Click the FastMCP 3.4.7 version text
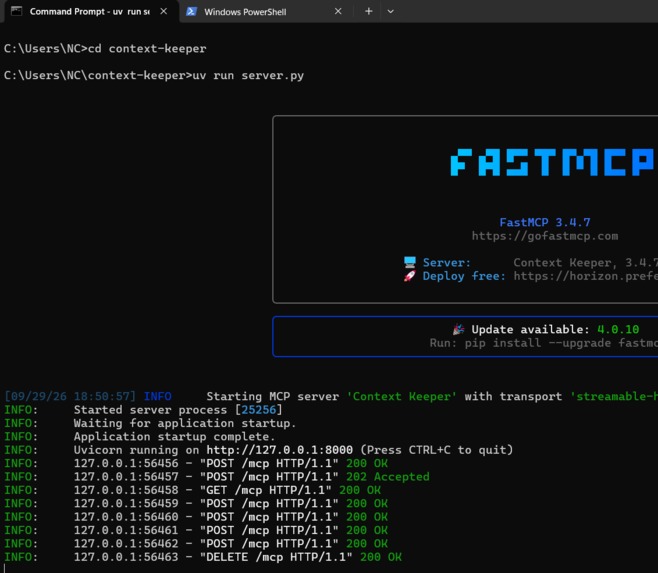The height and width of the screenshot is (573, 658). tap(545, 222)
